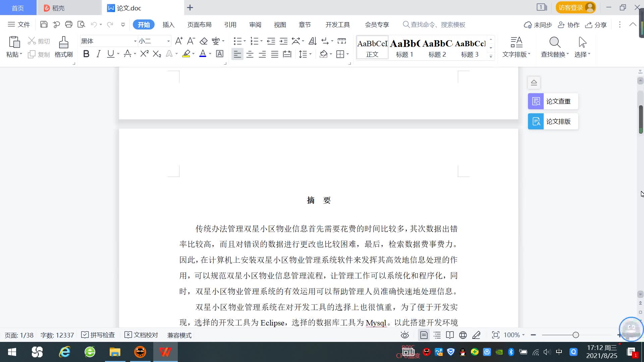The width and height of the screenshot is (644, 362).
Task: Click the Clear formatting eraser icon
Action: click(204, 41)
